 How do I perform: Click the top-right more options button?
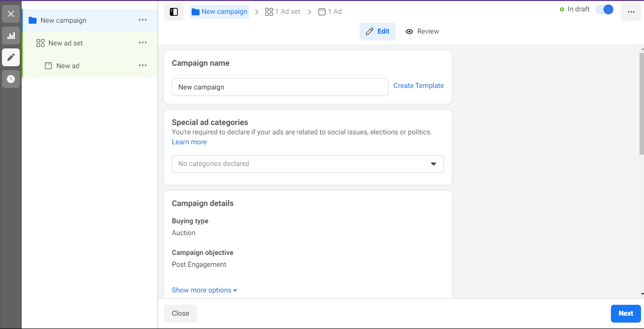(631, 12)
